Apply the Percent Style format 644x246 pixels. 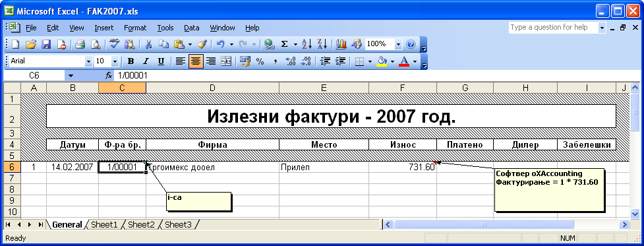[x=260, y=61]
